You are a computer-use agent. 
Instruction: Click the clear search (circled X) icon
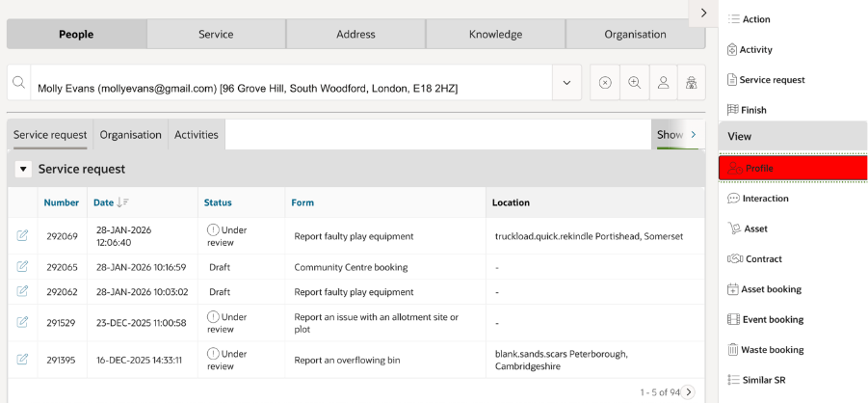(605, 83)
